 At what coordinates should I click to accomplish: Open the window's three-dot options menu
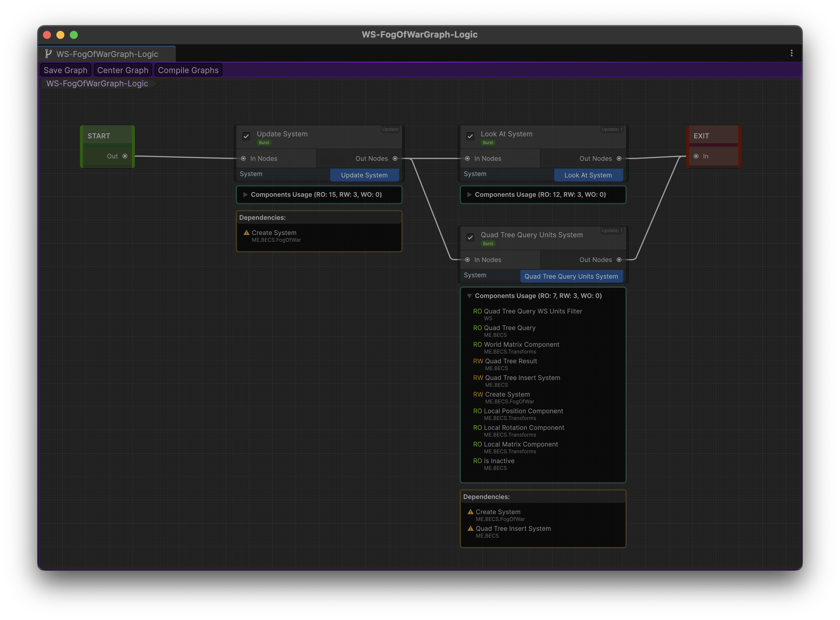792,53
